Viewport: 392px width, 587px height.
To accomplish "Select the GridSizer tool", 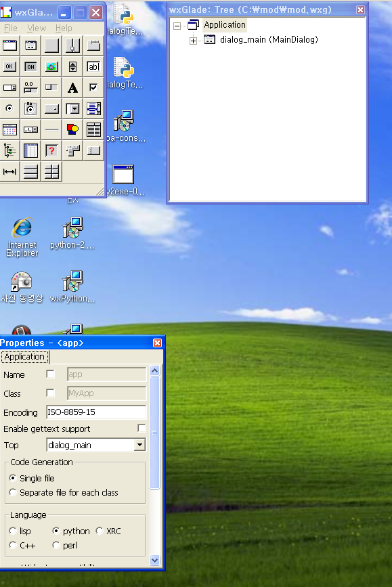I will click(x=51, y=172).
